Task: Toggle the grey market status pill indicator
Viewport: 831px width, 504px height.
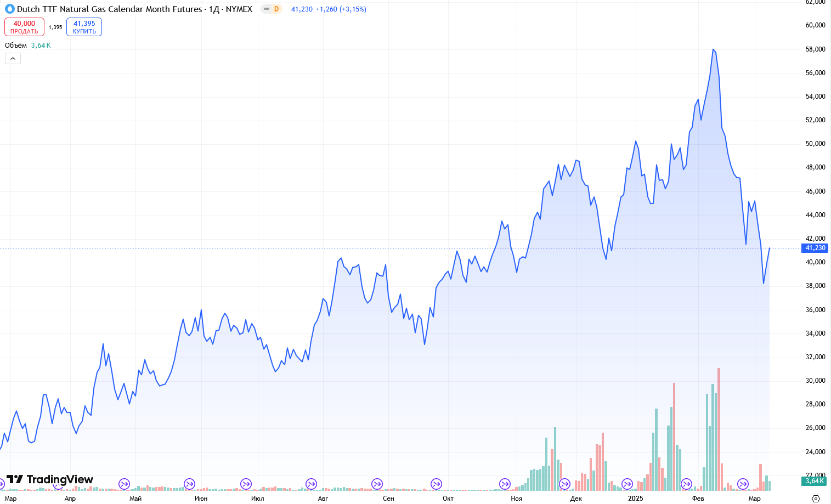Action: (x=266, y=9)
